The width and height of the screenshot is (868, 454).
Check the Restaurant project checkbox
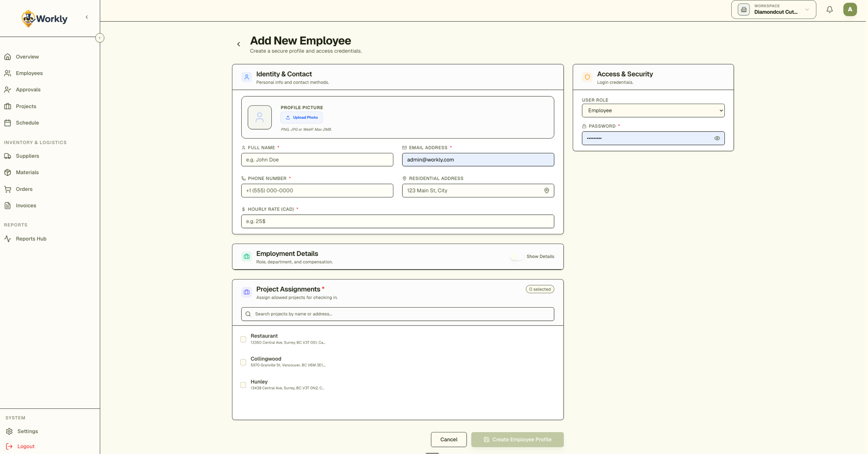click(x=243, y=339)
